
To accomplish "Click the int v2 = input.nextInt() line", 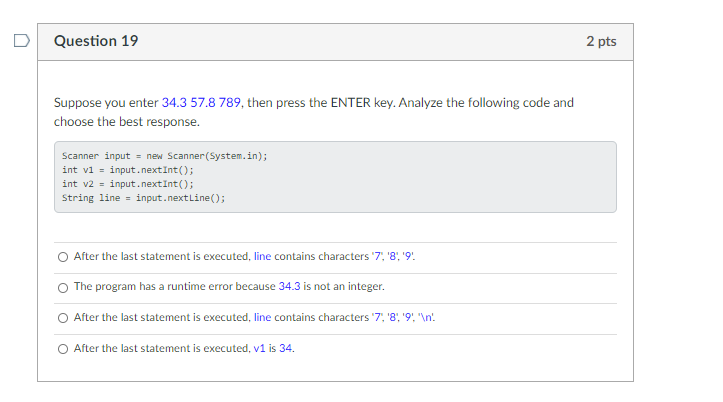I will click(128, 184).
